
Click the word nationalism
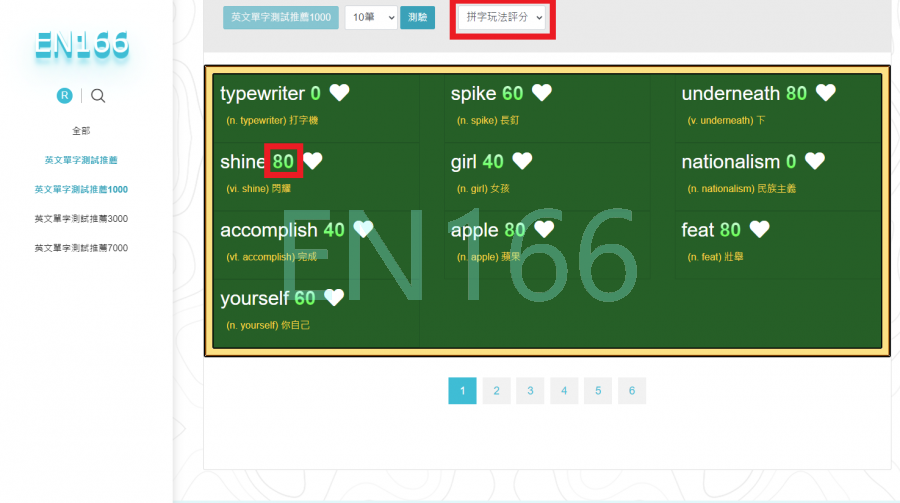coord(731,162)
